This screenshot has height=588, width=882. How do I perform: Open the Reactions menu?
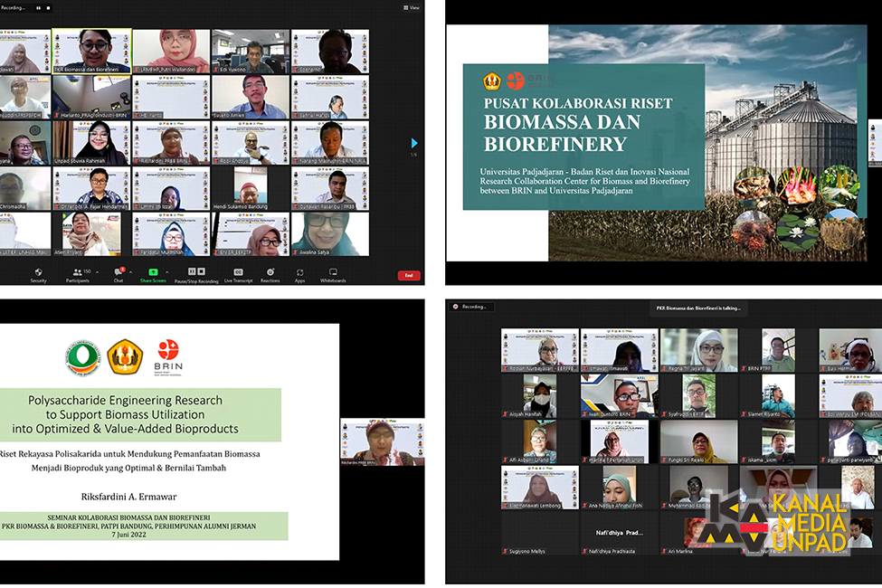(270, 274)
